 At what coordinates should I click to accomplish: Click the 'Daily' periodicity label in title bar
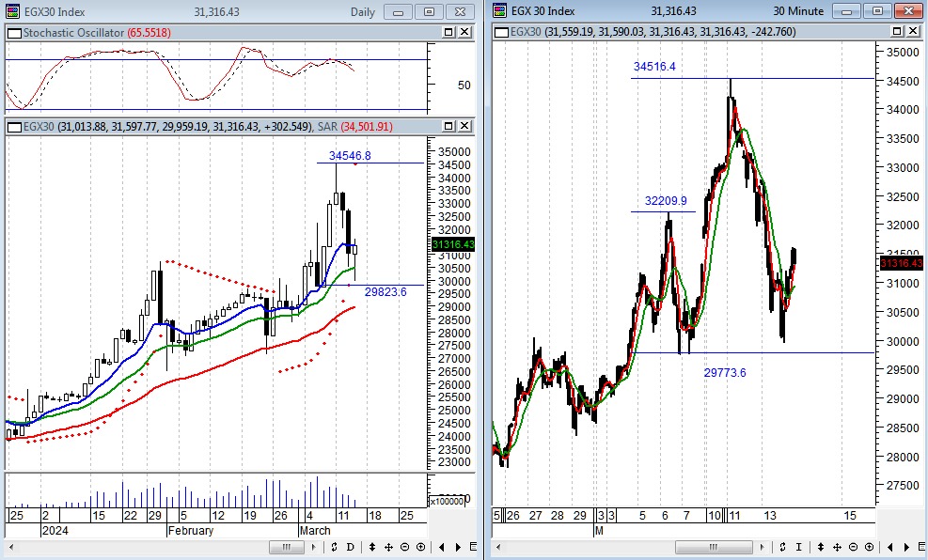[x=362, y=11]
